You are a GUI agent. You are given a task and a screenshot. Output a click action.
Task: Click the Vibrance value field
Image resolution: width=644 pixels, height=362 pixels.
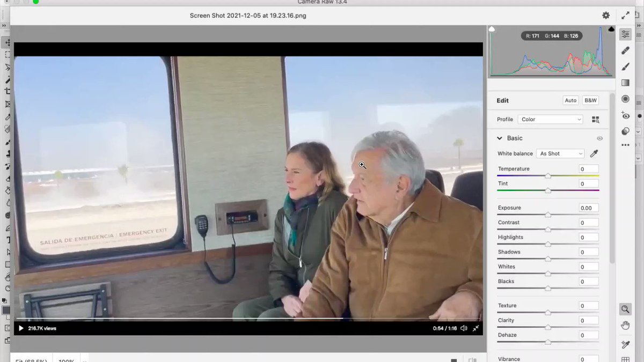click(588, 359)
